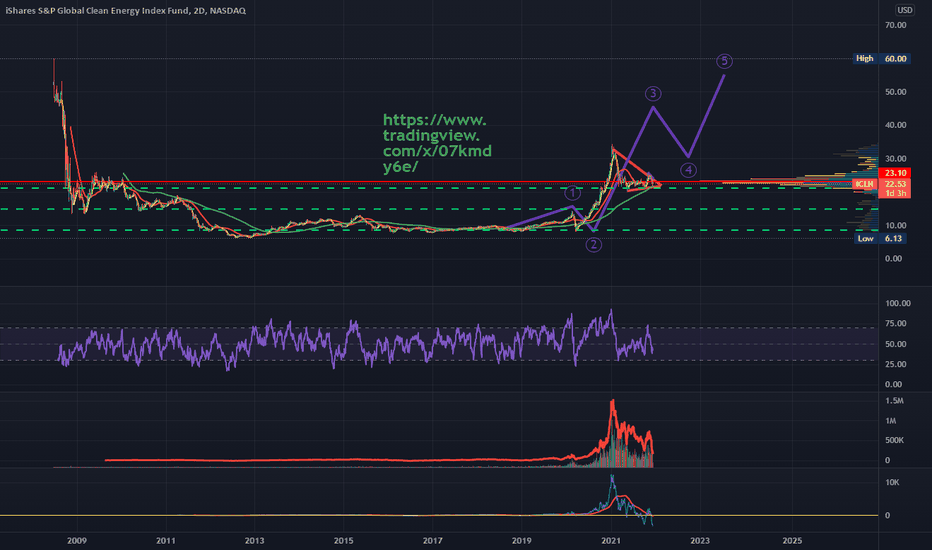This screenshot has height=550, width=932.
Task: Select the circled wave 2 label
Action: click(593, 244)
